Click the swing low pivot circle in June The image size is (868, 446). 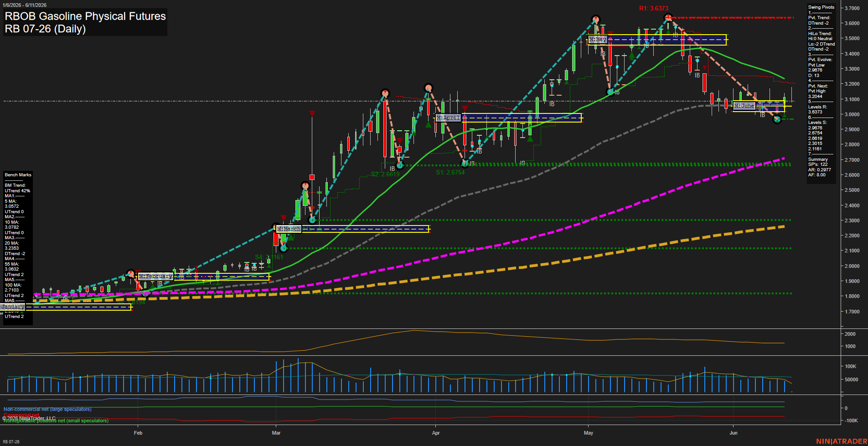pos(778,120)
